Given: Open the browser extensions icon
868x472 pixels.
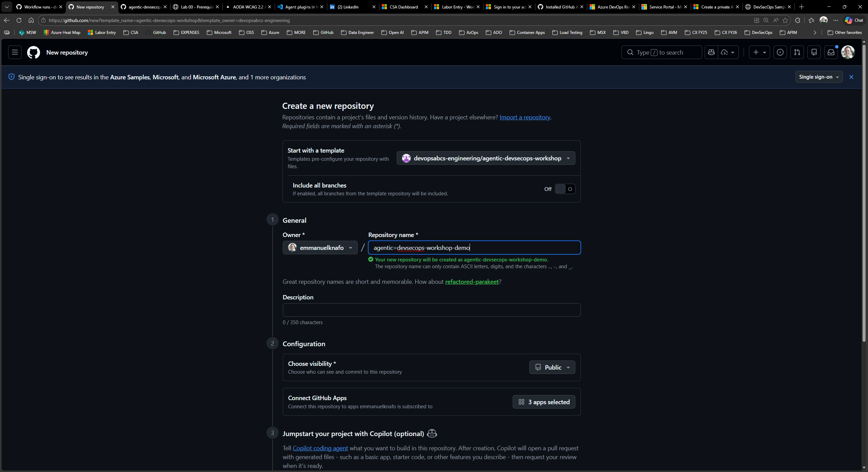Looking at the screenshot, I should coord(798,20).
